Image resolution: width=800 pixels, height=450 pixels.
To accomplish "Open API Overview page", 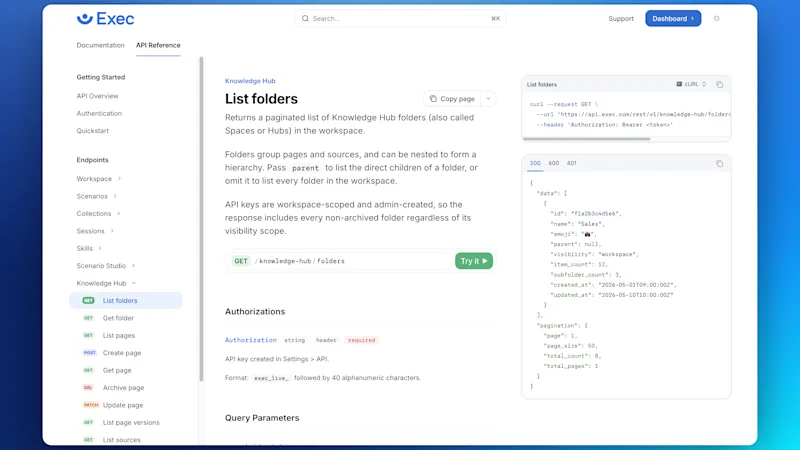I will tap(97, 96).
